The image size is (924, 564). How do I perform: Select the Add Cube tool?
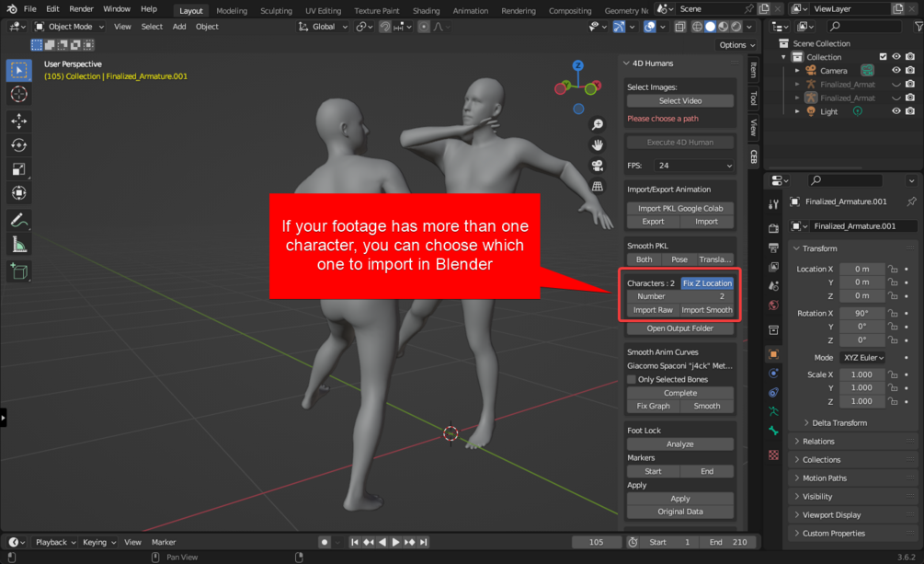point(19,272)
